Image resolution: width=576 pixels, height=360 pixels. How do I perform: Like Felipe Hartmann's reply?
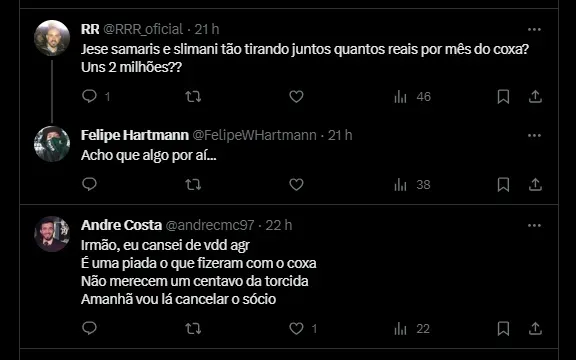pyautogui.click(x=296, y=184)
